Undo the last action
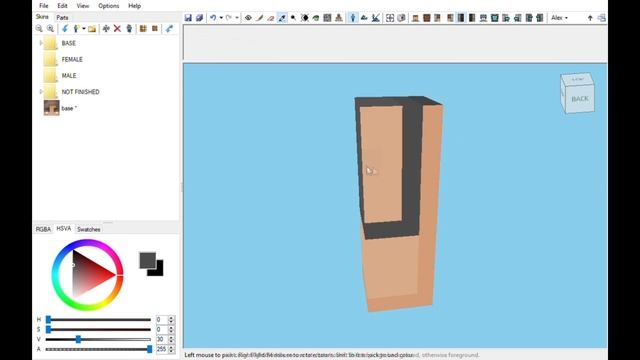 213,18
